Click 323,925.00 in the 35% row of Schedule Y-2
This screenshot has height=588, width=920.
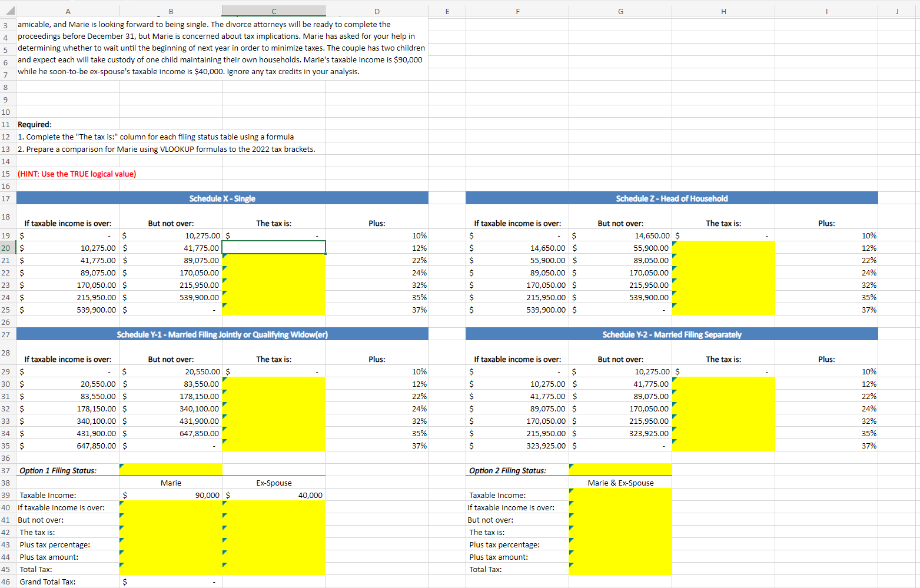coord(620,433)
